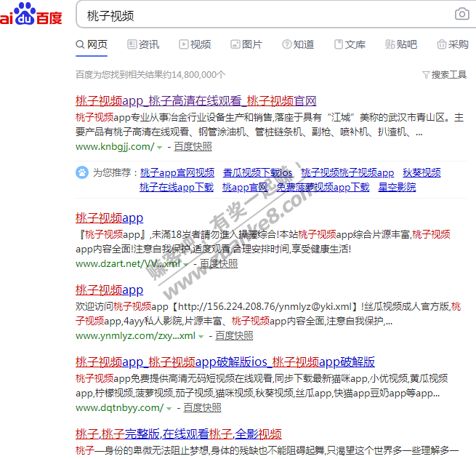Screen dimensions: 476x459
Task: Click the Baidu logo
Action: tap(31, 15)
